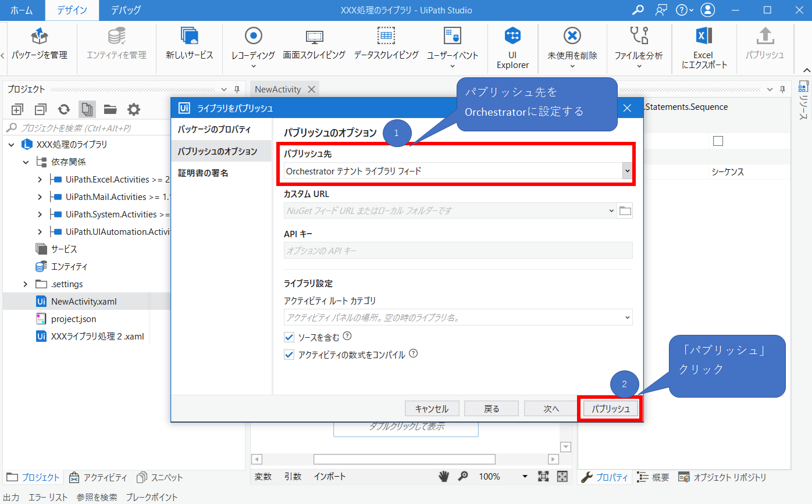The height and width of the screenshot is (504, 812).
Task: Open the Custom URL combo box
Action: pos(450,210)
